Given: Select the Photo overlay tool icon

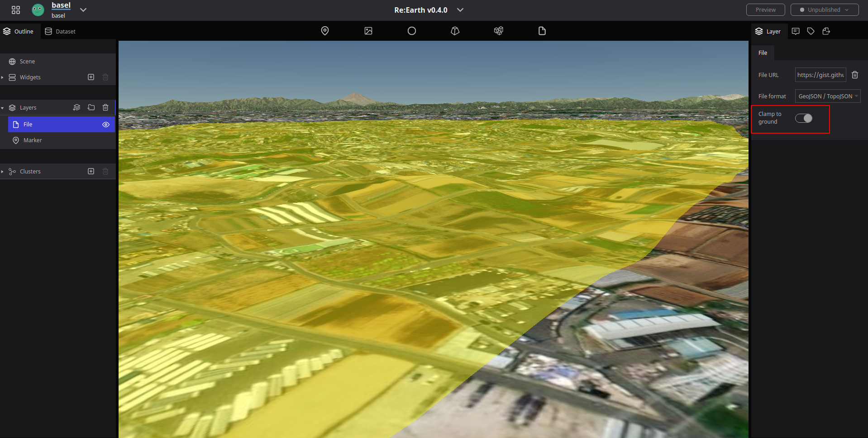Looking at the screenshot, I should 368,31.
